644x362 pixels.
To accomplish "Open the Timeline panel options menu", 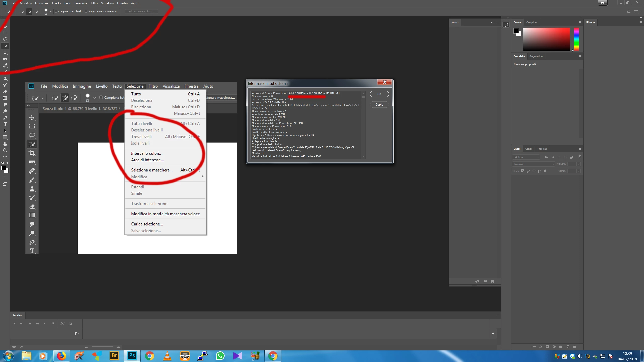I will tap(498, 315).
